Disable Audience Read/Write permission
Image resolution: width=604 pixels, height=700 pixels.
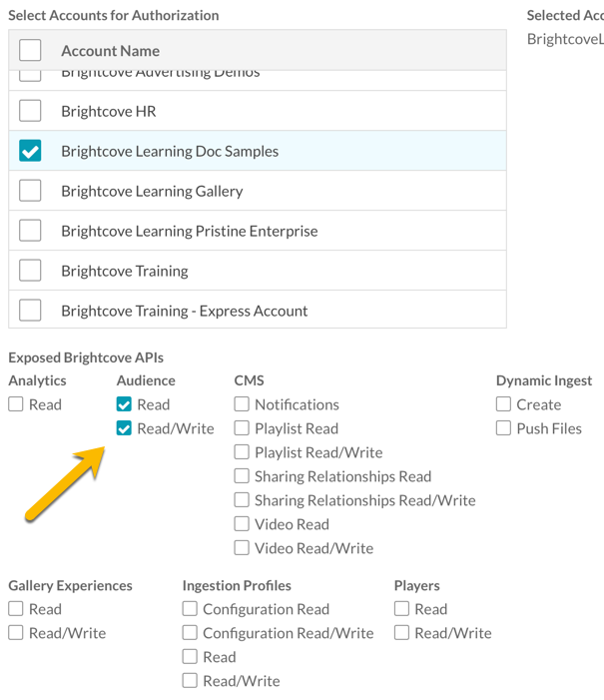(124, 428)
